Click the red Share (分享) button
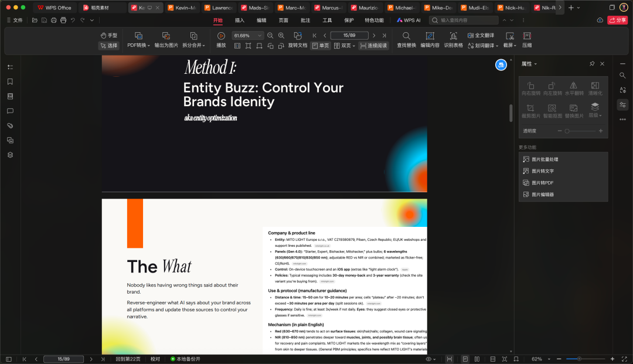The width and height of the screenshot is (633, 364). 617,20
